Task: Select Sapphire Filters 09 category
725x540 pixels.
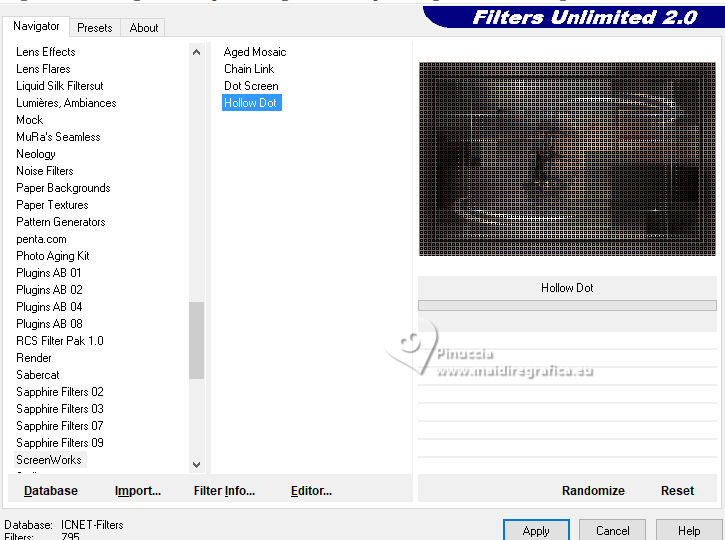Action: click(x=60, y=443)
